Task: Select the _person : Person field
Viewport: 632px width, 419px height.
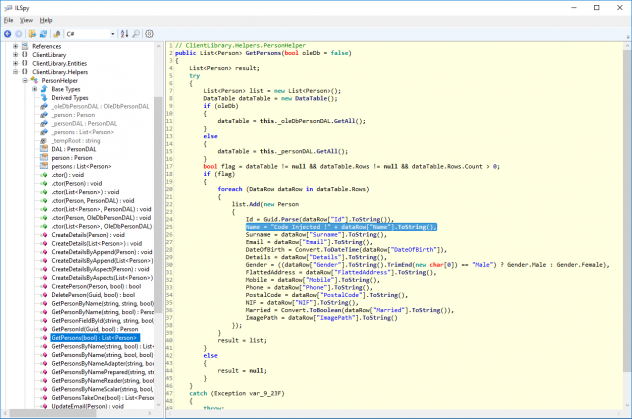Action: click(73, 115)
